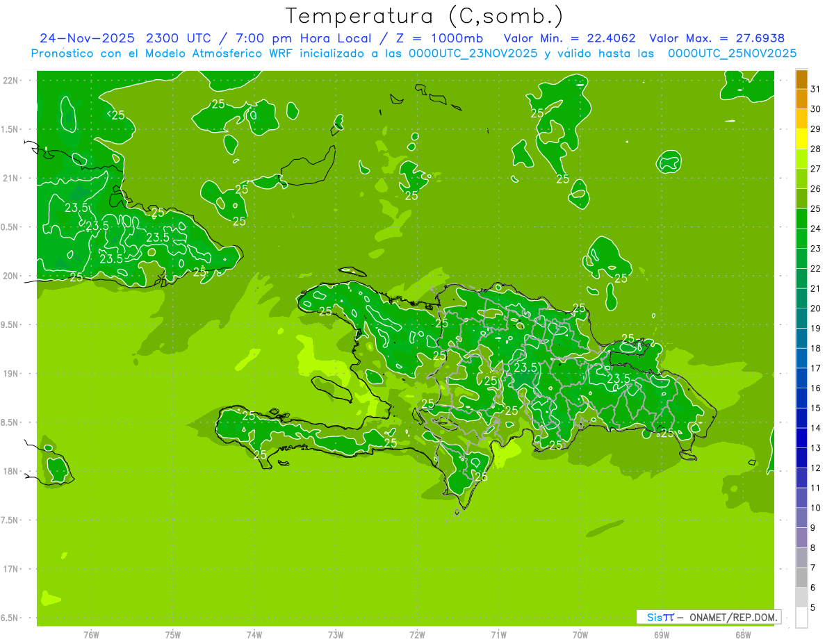Click the legend value "28"
This screenshot has height=644, width=834.
816,149
